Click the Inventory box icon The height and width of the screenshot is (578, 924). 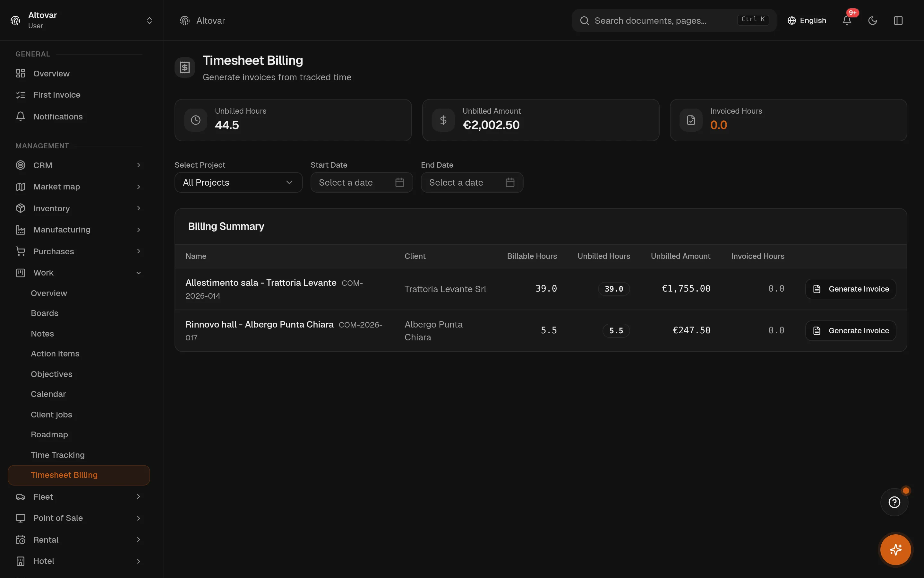[21, 208]
